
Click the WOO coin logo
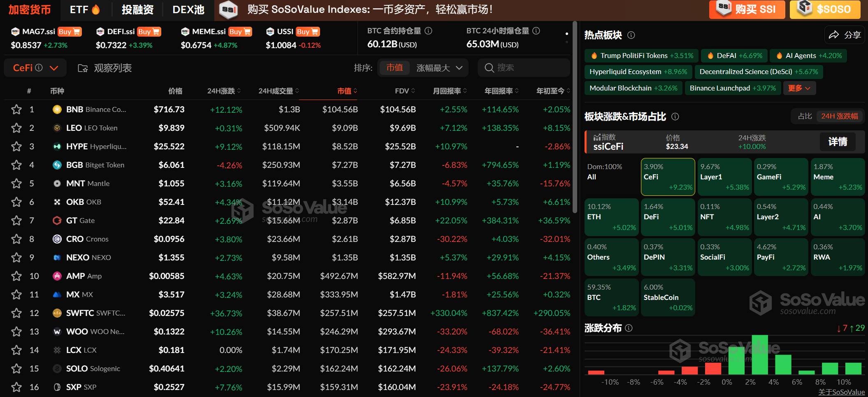[x=57, y=332]
